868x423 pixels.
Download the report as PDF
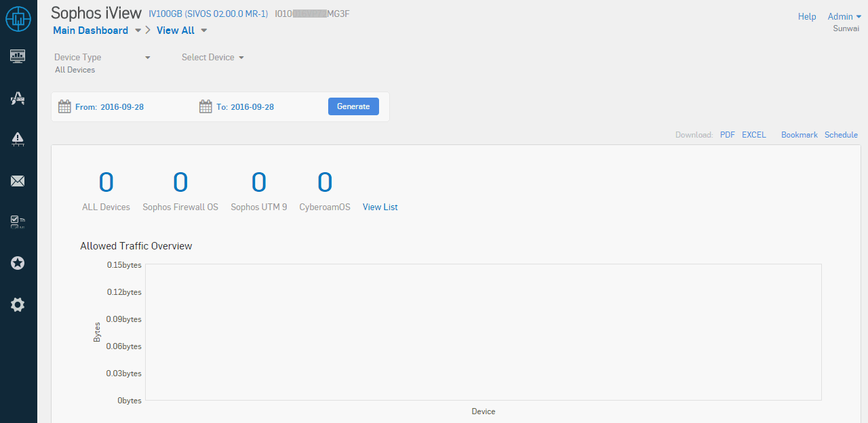tap(728, 135)
